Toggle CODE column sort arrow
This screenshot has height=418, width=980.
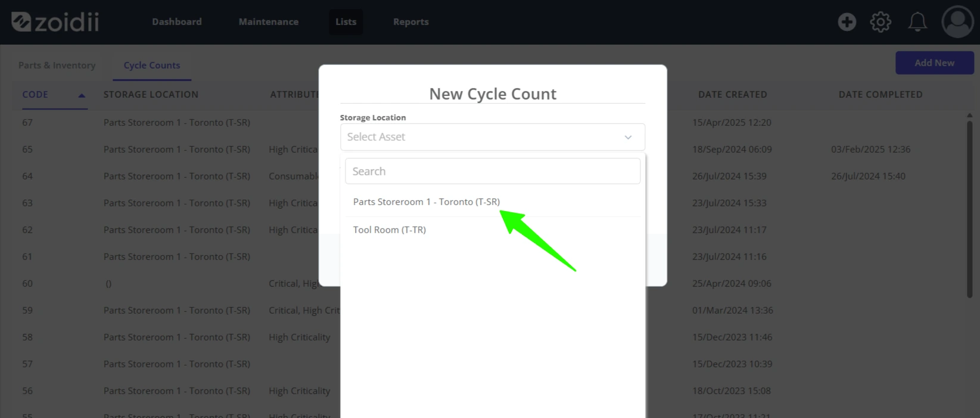coord(82,95)
